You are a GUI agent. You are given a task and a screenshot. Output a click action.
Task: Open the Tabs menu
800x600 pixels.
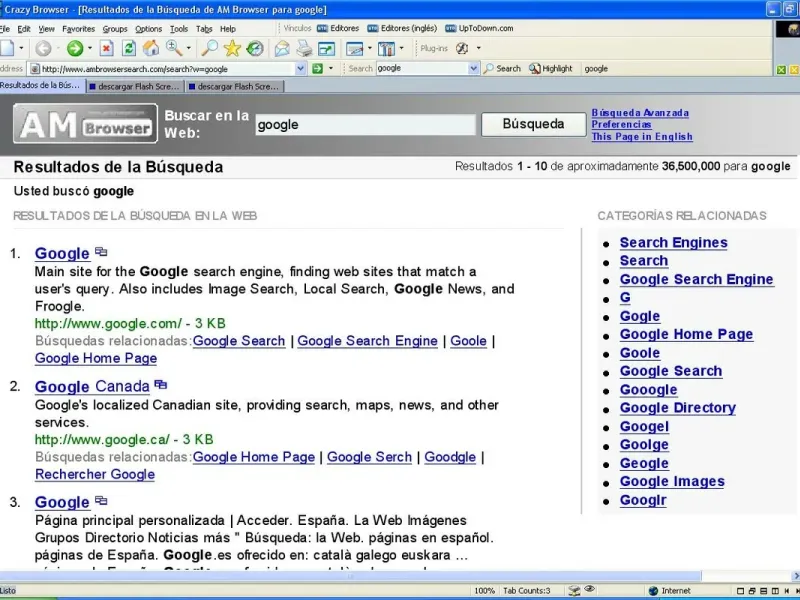[x=204, y=29]
